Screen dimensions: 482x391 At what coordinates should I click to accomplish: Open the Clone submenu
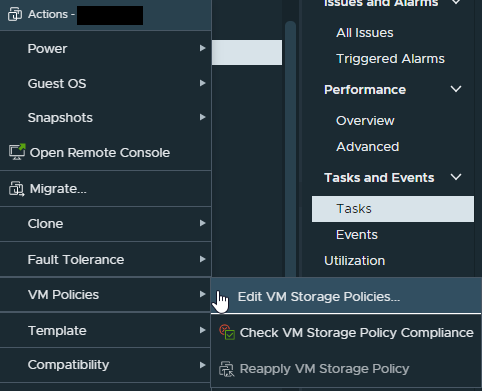point(105,224)
